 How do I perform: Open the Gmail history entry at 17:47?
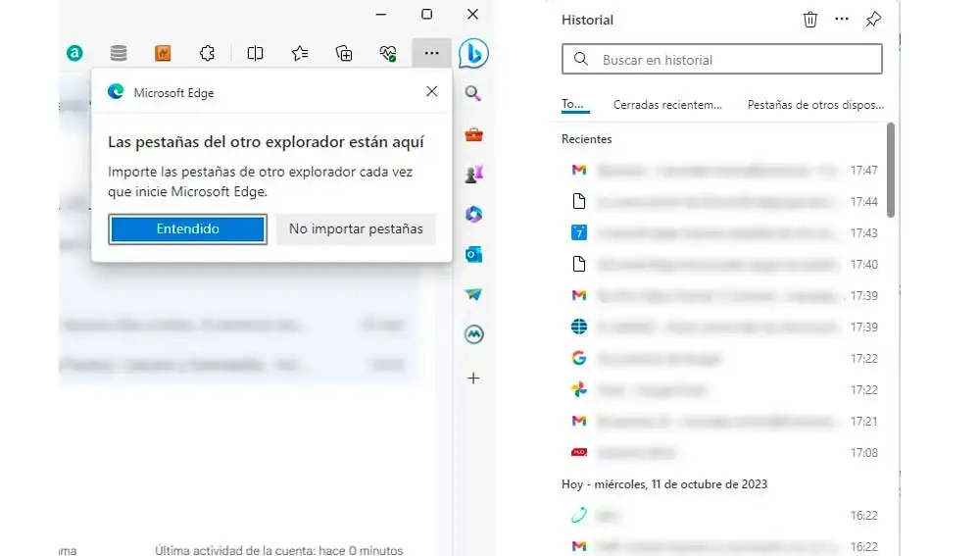point(722,170)
